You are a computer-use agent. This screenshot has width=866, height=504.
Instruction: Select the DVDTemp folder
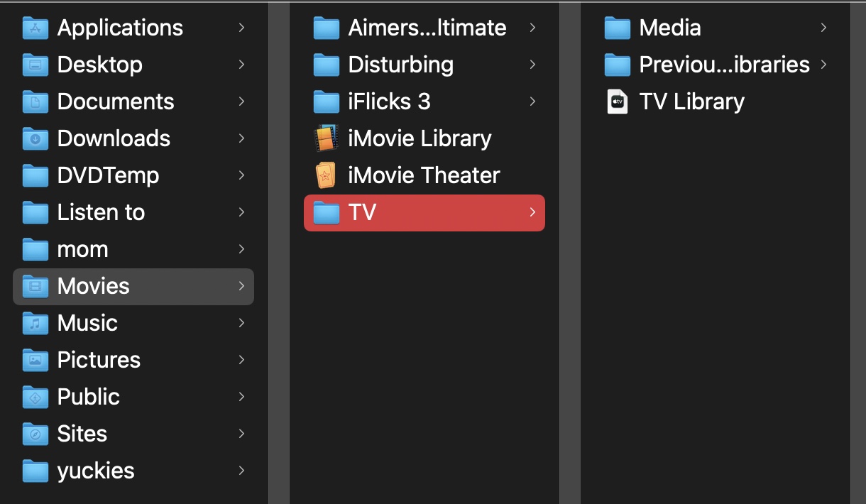click(108, 175)
